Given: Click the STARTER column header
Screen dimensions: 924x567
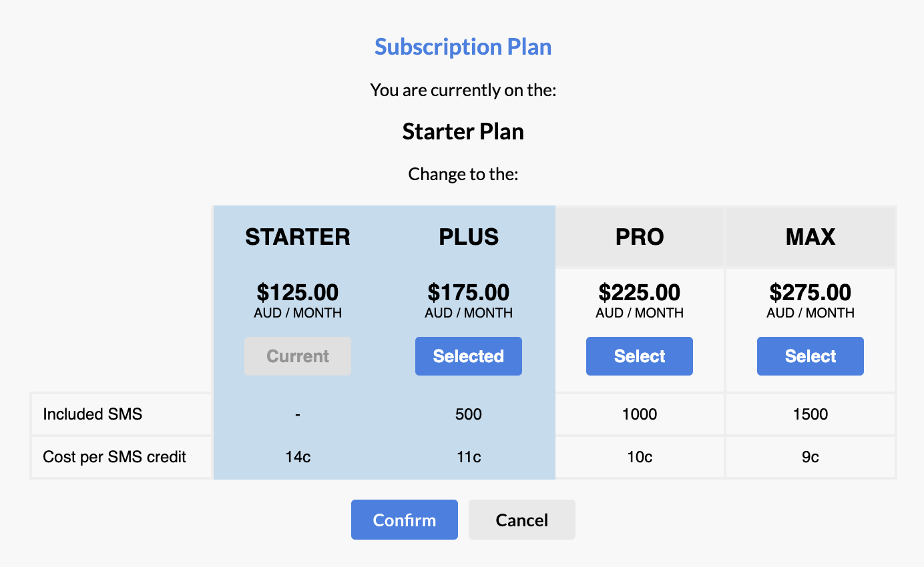Looking at the screenshot, I should (x=298, y=237).
